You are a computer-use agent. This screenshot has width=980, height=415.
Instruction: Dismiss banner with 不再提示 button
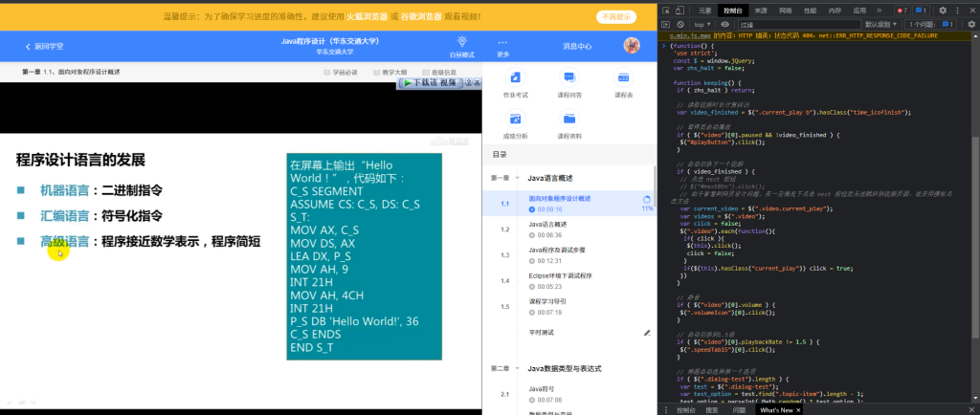[615, 17]
